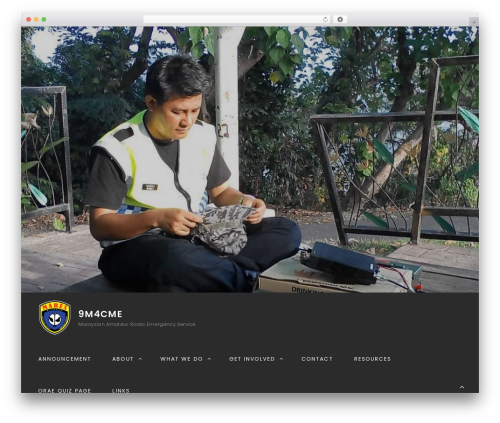Close the browser window with red button
The width and height of the screenshot is (500, 423).
[x=29, y=19]
